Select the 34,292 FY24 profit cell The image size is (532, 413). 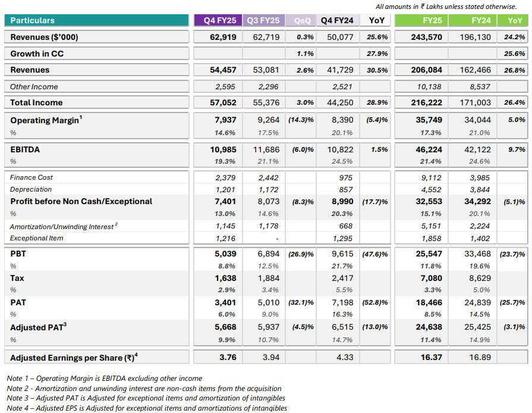[478, 201]
